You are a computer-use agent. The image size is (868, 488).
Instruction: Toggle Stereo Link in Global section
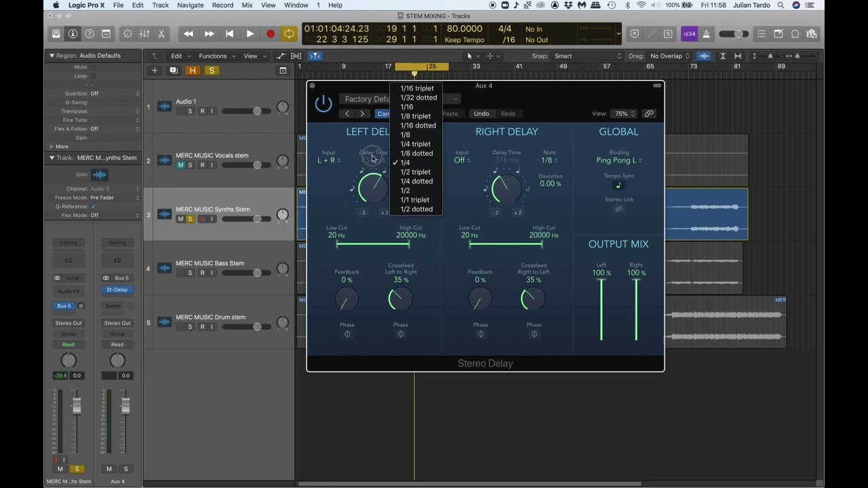[x=618, y=209]
